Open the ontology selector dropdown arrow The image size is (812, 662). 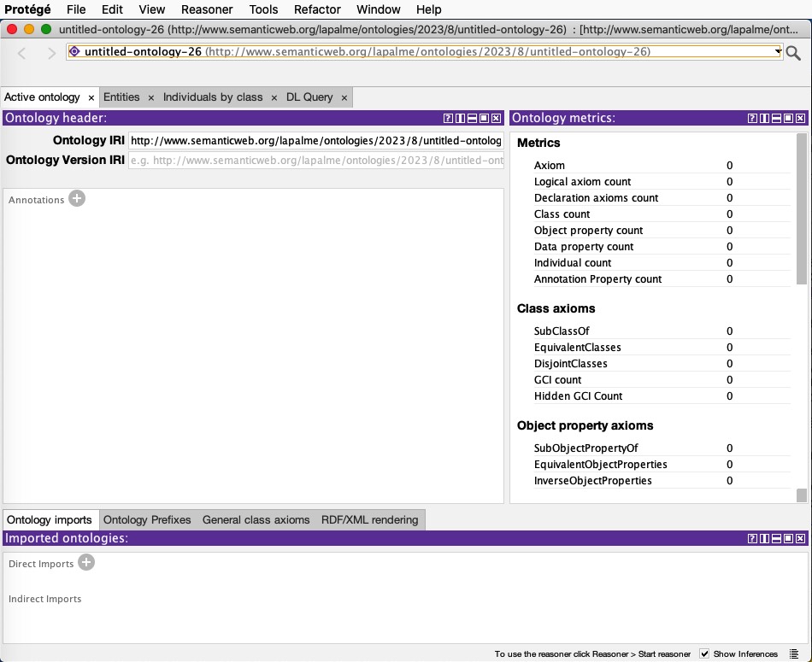tap(778, 52)
